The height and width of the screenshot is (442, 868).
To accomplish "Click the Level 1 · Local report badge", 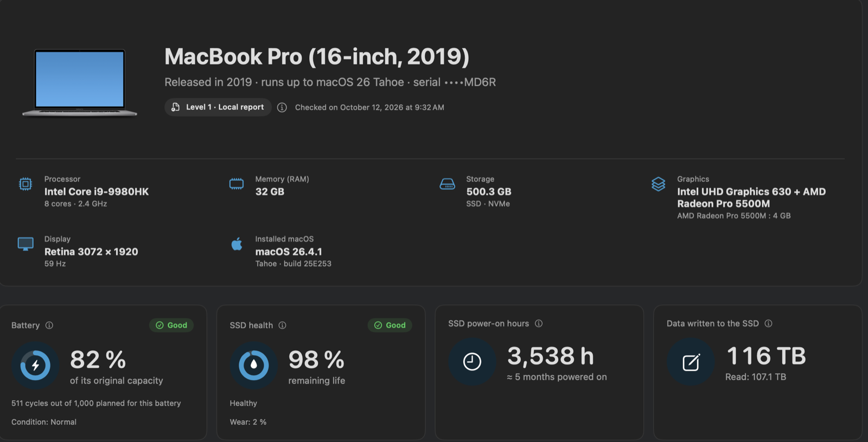I will click(218, 107).
